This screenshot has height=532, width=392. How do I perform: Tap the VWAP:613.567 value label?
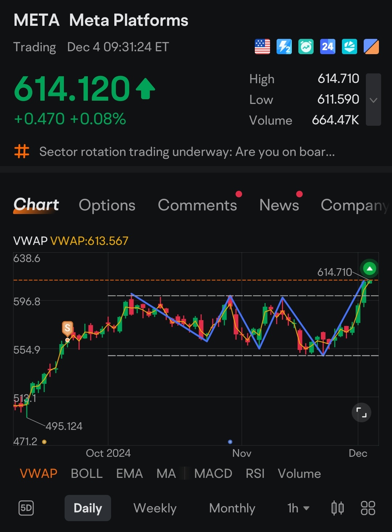coord(89,241)
